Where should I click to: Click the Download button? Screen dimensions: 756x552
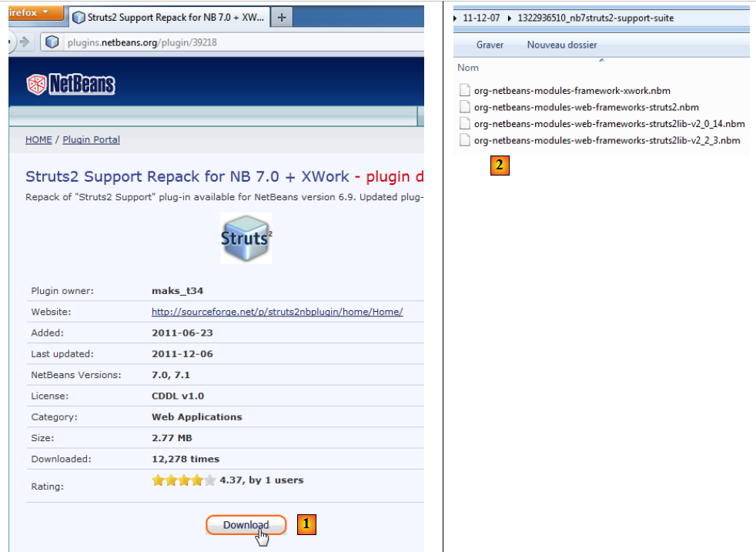tap(246, 525)
